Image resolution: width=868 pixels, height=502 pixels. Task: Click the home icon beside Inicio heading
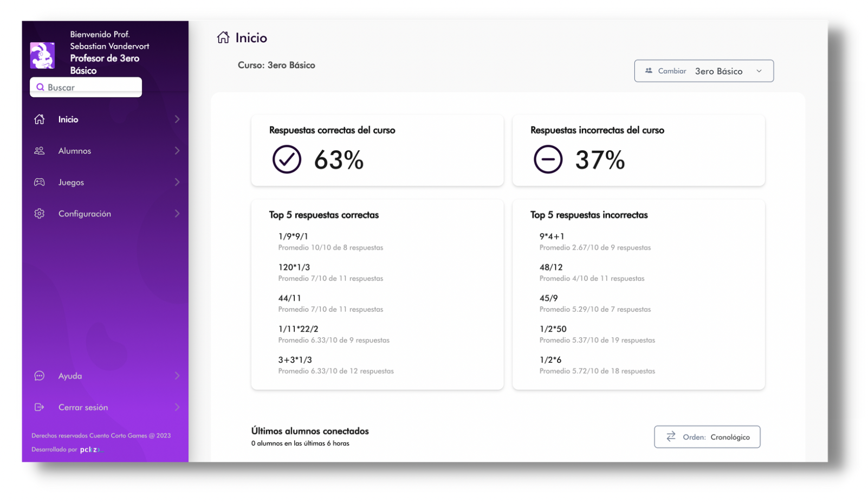pyautogui.click(x=223, y=37)
